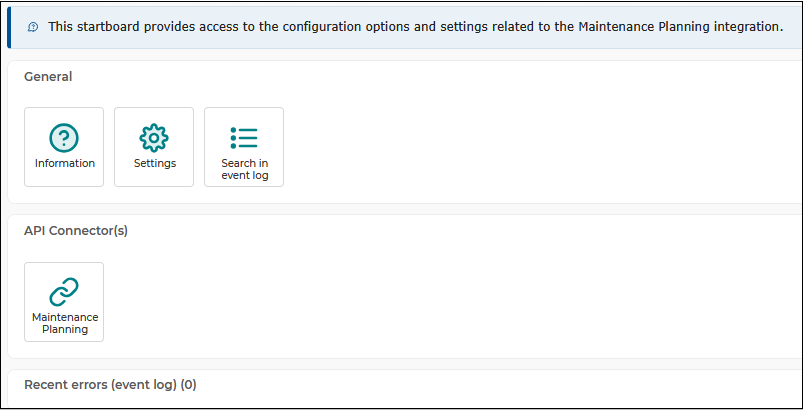Select the "Search in event log" label
Screen dimensions: 803x410
click(245, 169)
